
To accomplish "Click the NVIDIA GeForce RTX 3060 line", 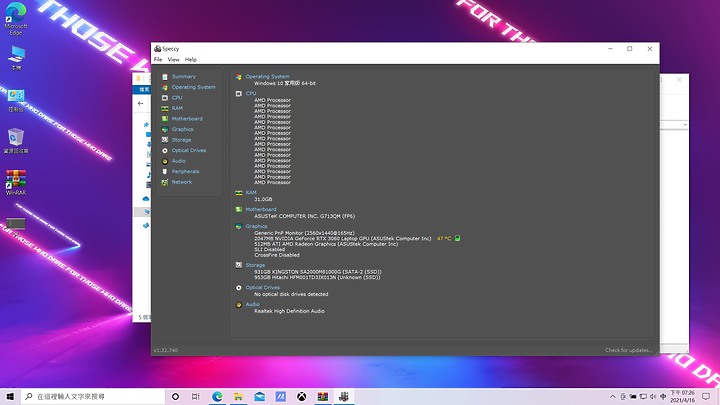I will click(x=343, y=239).
